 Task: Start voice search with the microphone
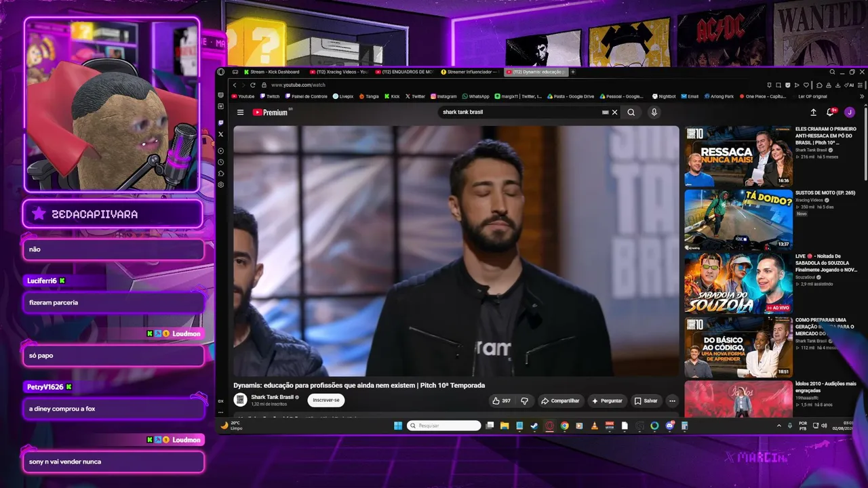click(654, 113)
